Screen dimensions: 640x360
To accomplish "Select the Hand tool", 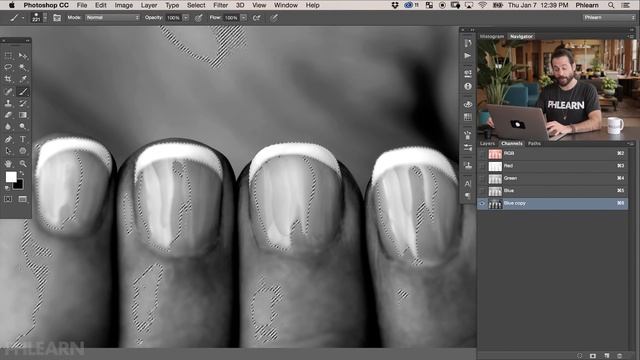I will click(8, 164).
